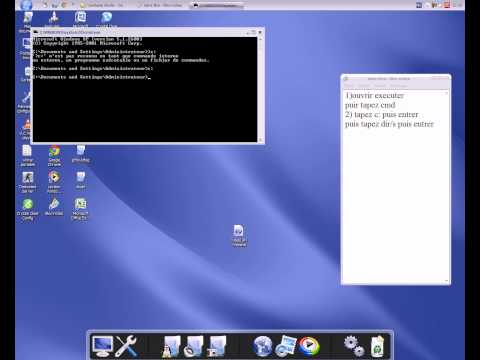Viewport: 480px width, 360px height.
Task: Open the gears settings icon in the dock
Action: click(x=354, y=346)
